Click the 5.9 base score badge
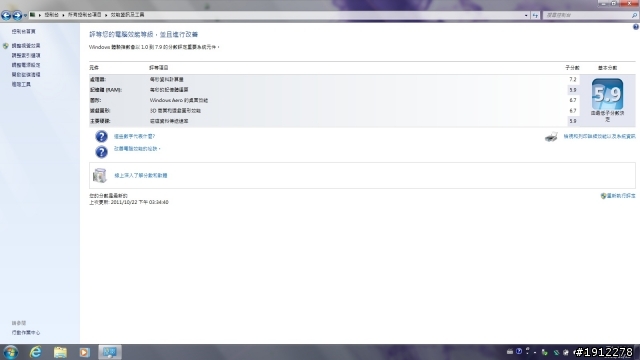 pos(607,94)
